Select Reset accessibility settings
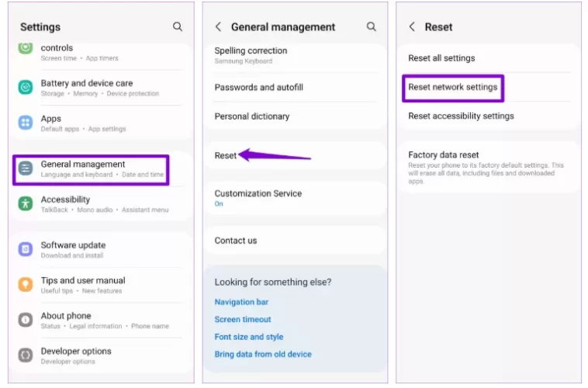The height and width of the screenshot is (388, 588). [x=461, y=116]
